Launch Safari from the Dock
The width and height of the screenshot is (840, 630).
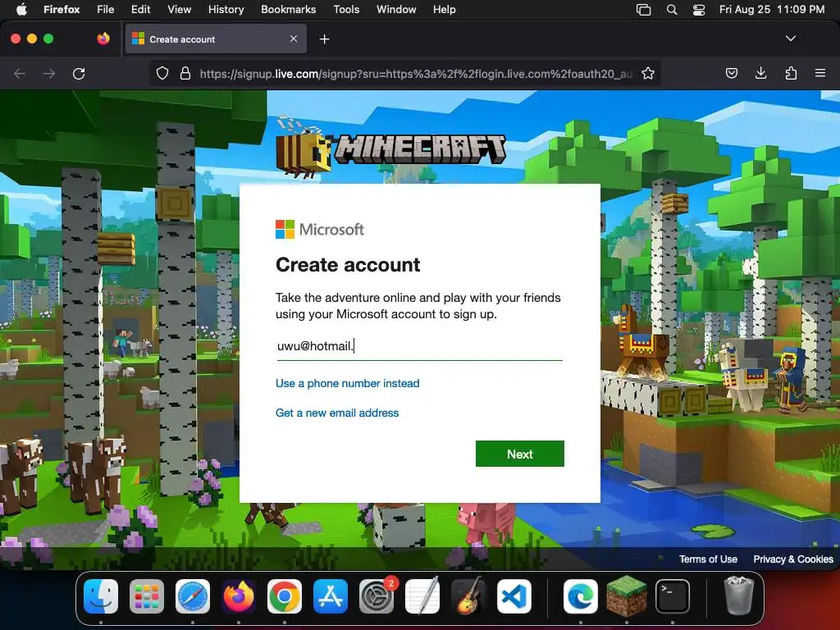click(x=193, y=596)
